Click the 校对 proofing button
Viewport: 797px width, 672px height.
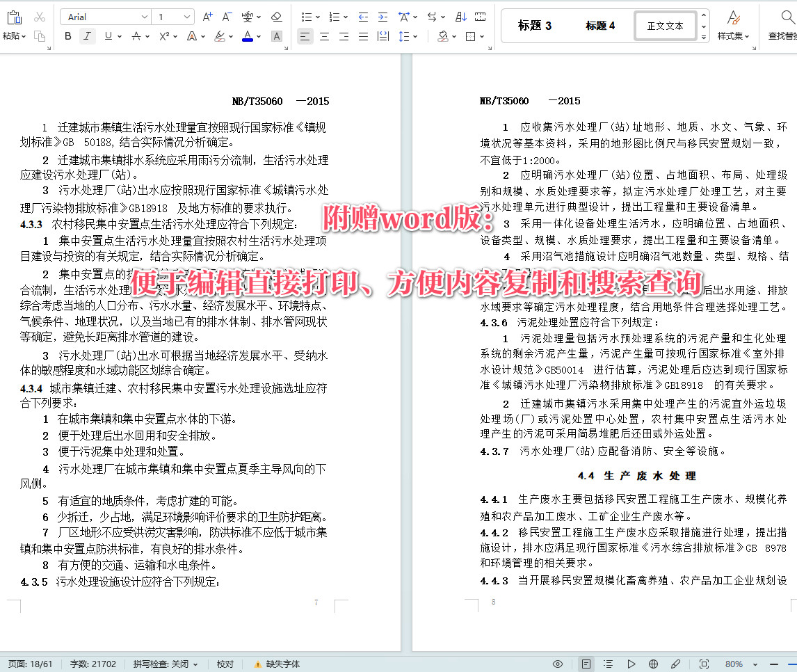click(x=224, y=663)
